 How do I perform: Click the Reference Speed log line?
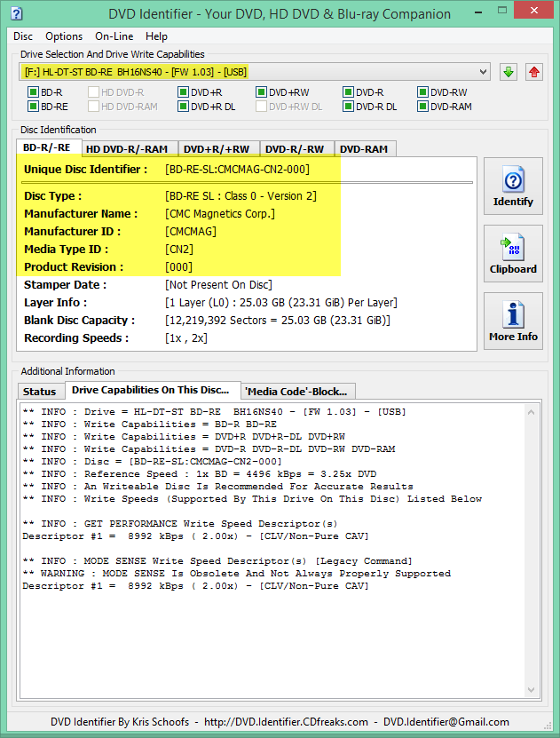(x=200, y=474)
